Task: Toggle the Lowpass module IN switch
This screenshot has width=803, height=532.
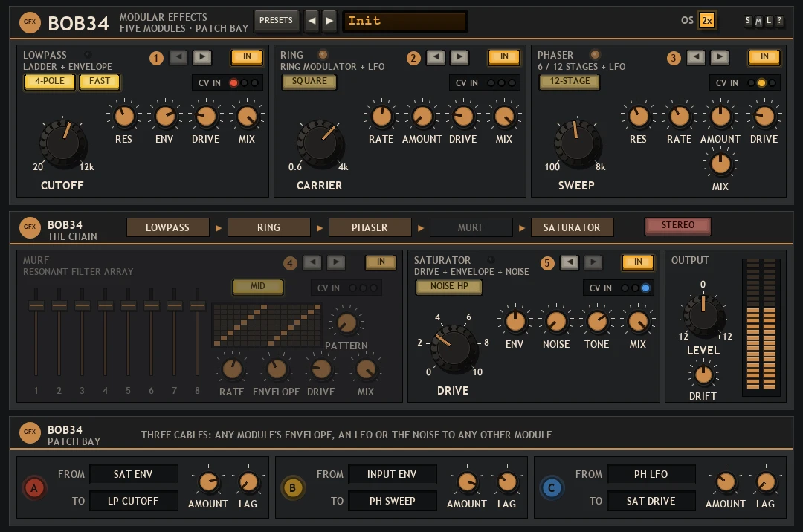Action: (x=247, y=56)
